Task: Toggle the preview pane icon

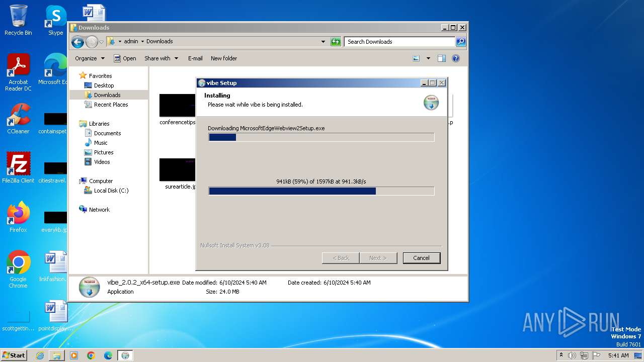Action: point(441,58)
